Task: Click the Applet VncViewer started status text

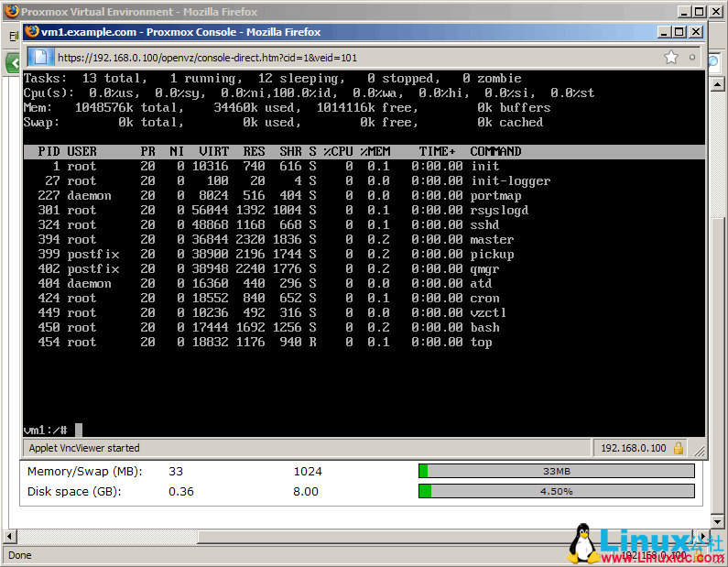Action: pos(84,448)
